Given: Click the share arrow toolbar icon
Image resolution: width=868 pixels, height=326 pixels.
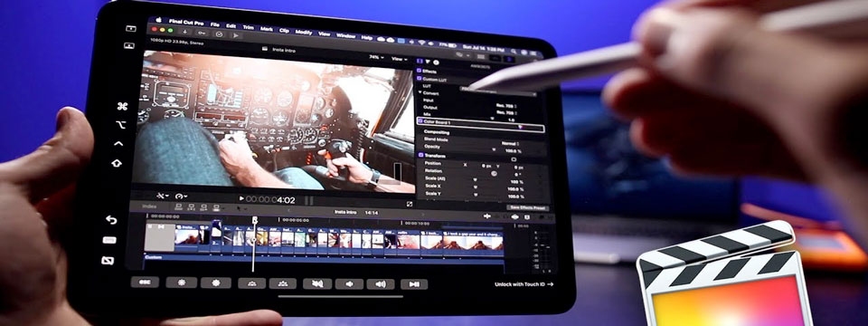Looking at the screenshot, I should (236, 35).
